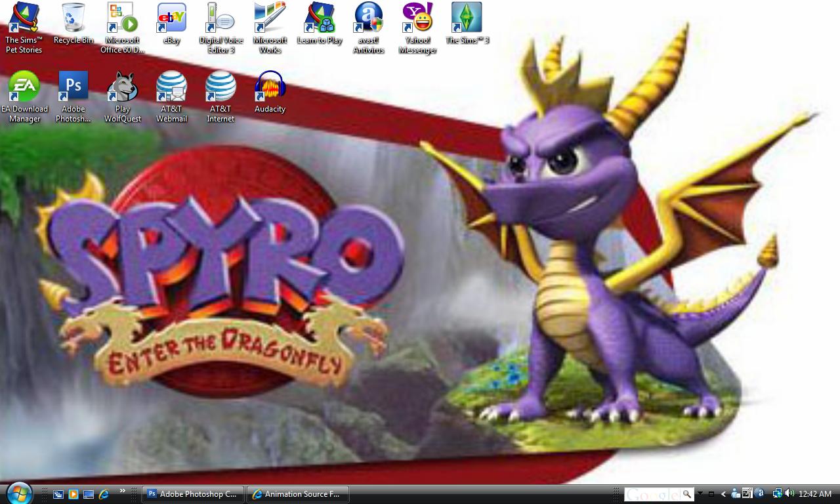Expand hidden system tray icons

click(724, 494)
